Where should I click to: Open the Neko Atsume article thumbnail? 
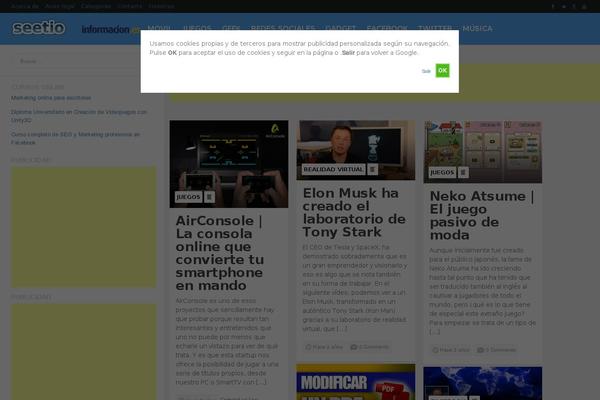(x=483, y=152)
